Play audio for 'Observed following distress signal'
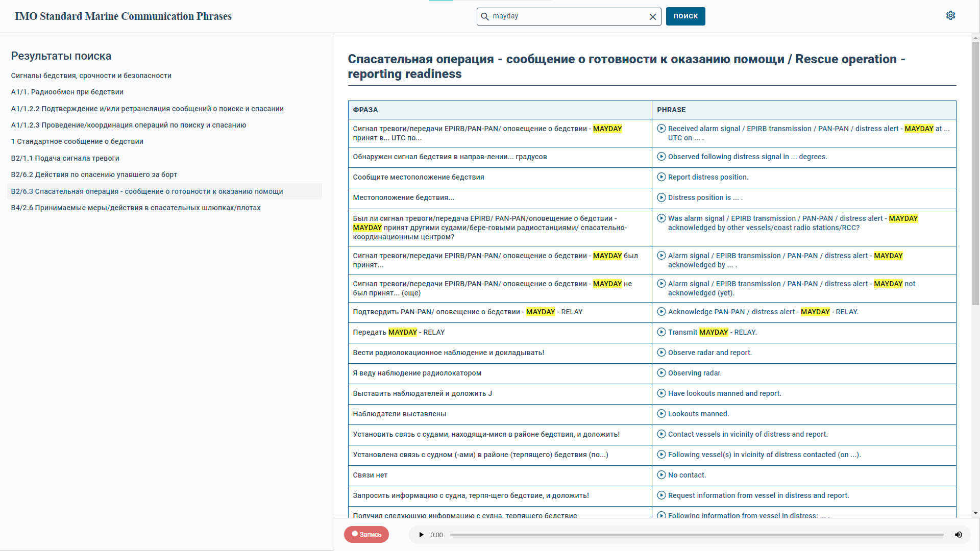 point(661,157)
